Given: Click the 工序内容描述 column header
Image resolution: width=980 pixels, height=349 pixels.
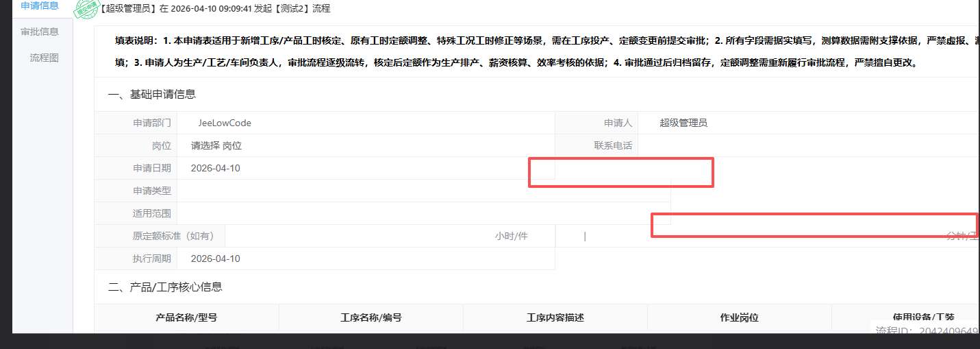Looking at the screenshot, I should pyautogui.click(x=555, y=317).
